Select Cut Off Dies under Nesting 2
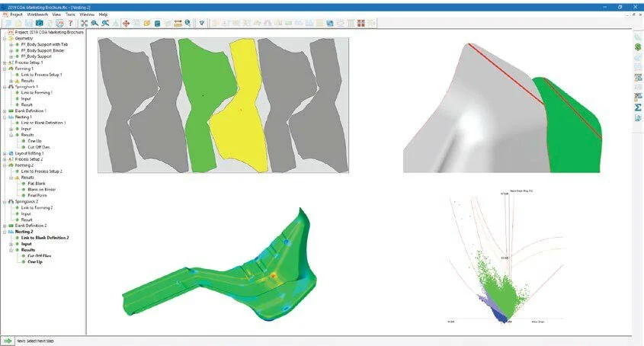 (x=40, y=255)
